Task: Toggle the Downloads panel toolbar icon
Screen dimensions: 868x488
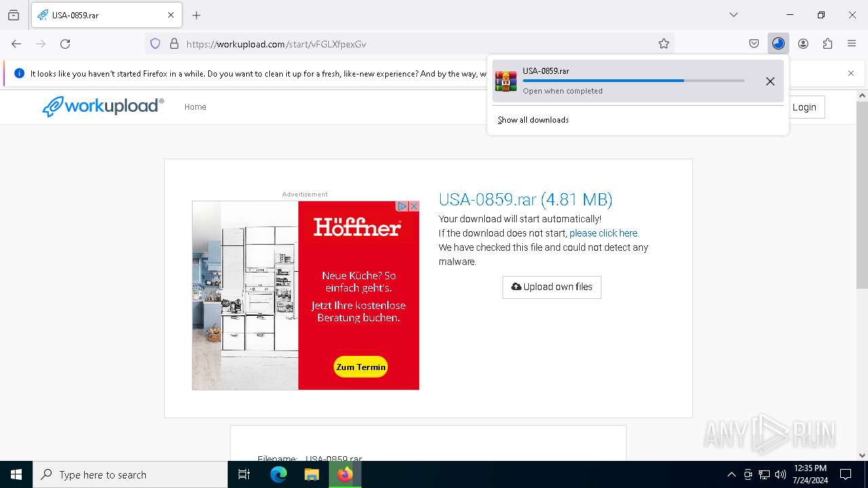Action: (778, 43)
